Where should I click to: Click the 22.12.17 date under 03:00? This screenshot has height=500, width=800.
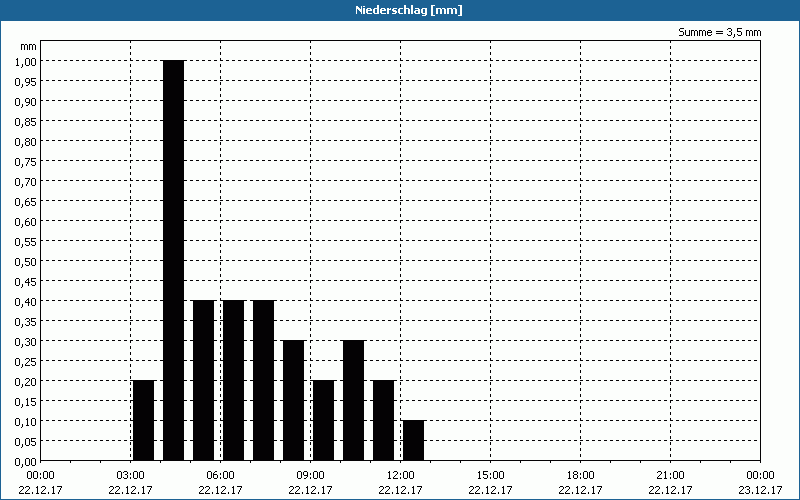pyautogui.click(x=131, y=490)
